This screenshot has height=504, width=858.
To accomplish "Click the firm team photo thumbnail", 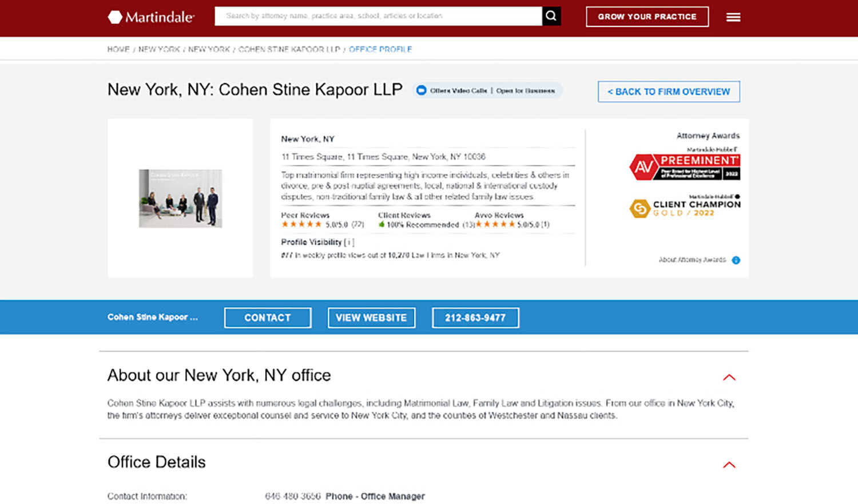I will [180, 199].
